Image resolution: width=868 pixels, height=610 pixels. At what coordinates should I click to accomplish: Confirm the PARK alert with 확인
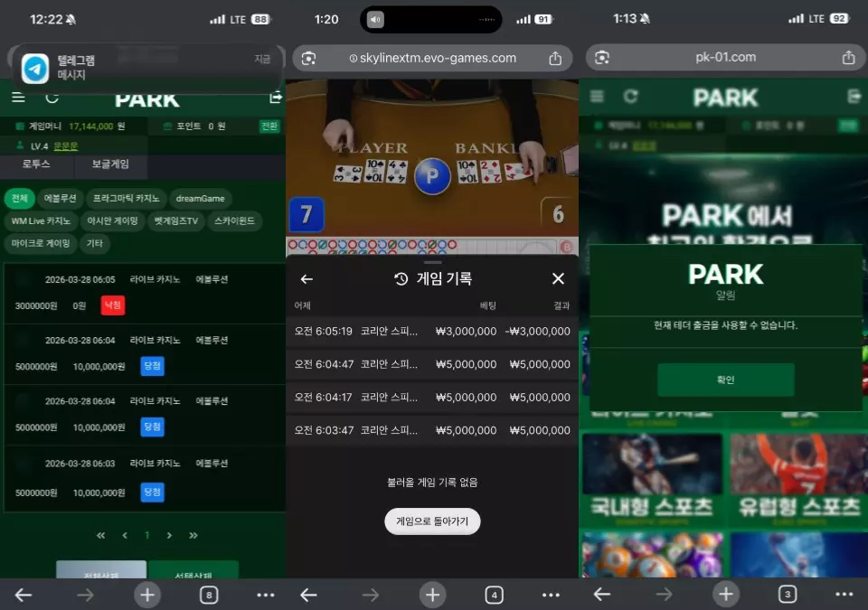tap(725, 380)
